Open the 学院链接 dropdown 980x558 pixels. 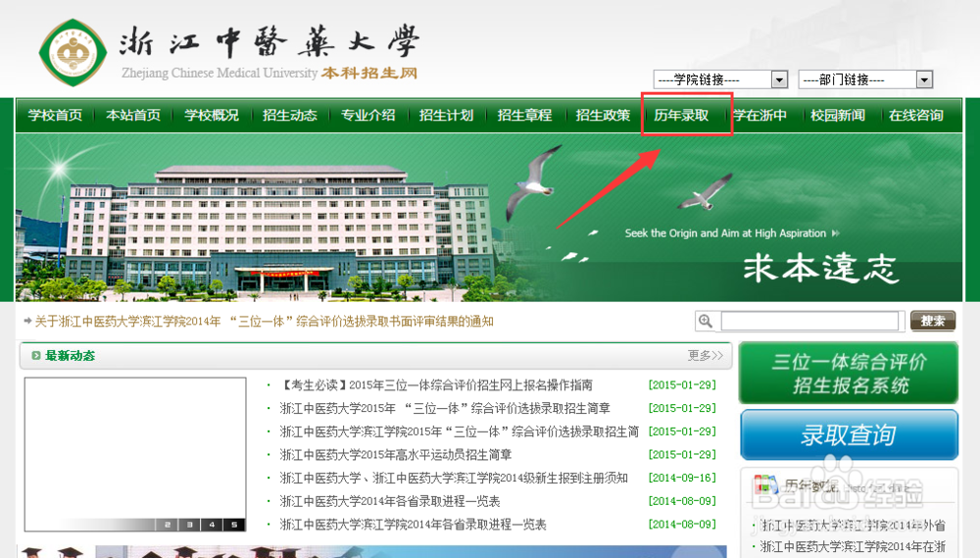[x=720, y=79]
